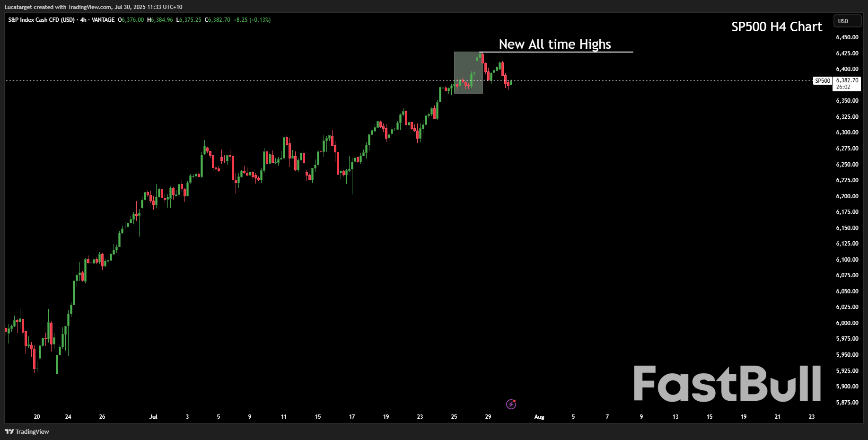
Task: Click the 6,450.00 price axis label
Action: tap(847, 37)
